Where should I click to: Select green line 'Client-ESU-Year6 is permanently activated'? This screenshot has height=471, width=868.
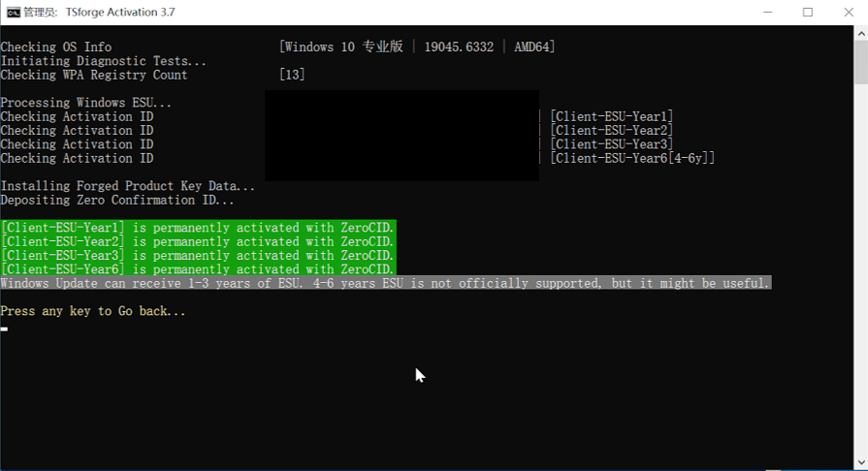click(x=198, y=269)
